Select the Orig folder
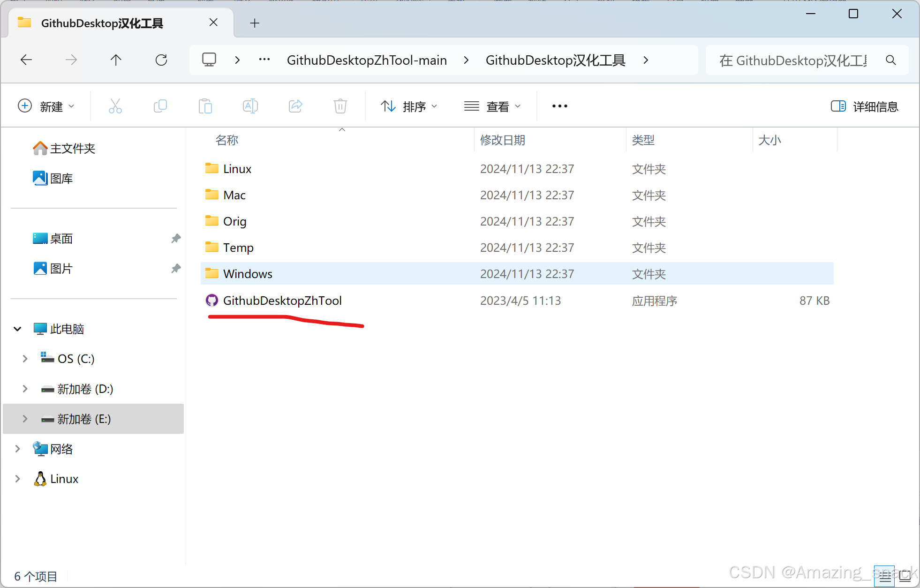Image resolution: width=920 pixels, height=588 pixels. (x=517, y=221)
